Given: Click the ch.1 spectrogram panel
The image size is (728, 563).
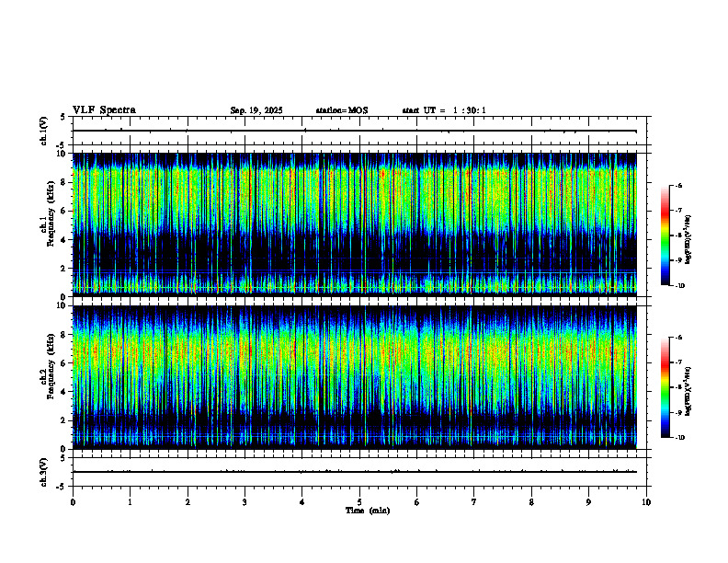Looking at the screenshot, I should pos(355,224).
